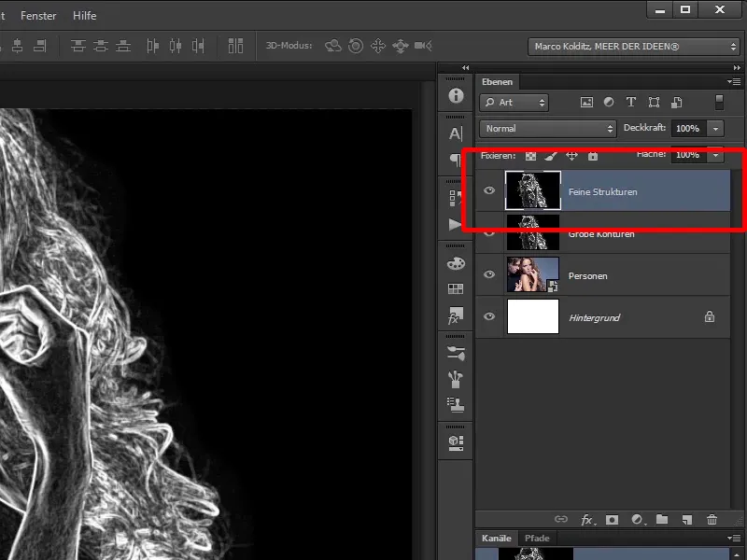Add a layer style with fx button

[587, 520]
